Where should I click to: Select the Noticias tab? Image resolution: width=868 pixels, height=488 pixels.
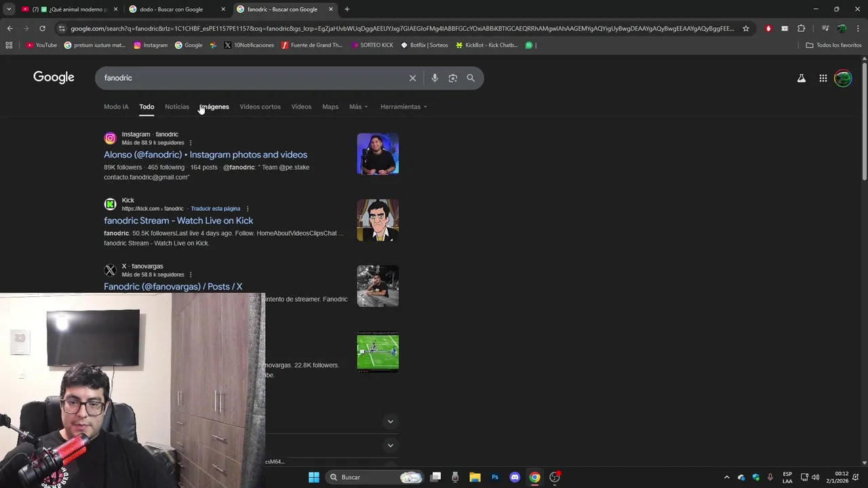(x=177, y=106)
